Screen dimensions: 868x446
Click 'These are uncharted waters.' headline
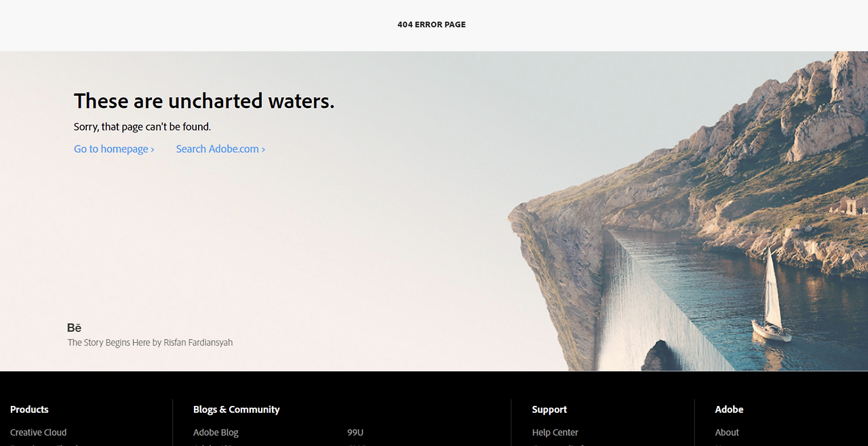pyautogui.click(x=204, y=100)
